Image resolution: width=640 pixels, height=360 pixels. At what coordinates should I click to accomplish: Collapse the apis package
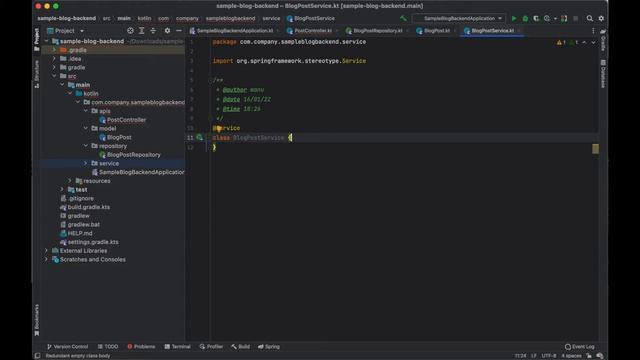[x=86, y=111]
